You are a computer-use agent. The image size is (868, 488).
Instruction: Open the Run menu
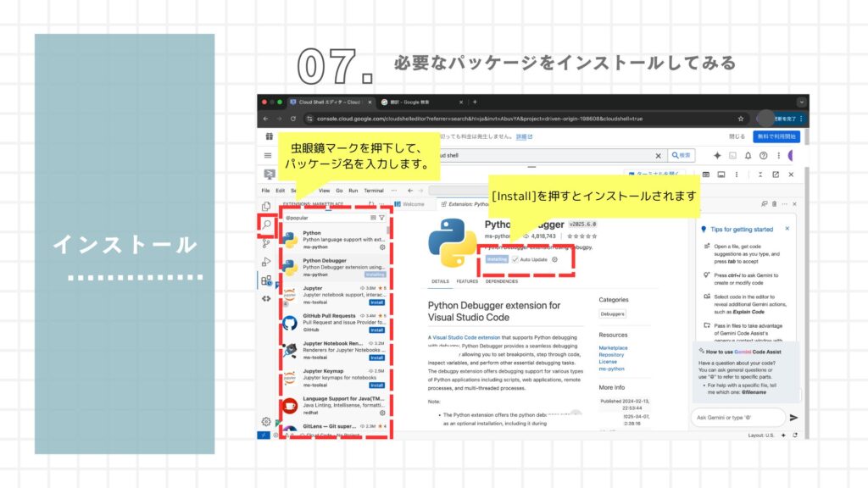[353, 191]
